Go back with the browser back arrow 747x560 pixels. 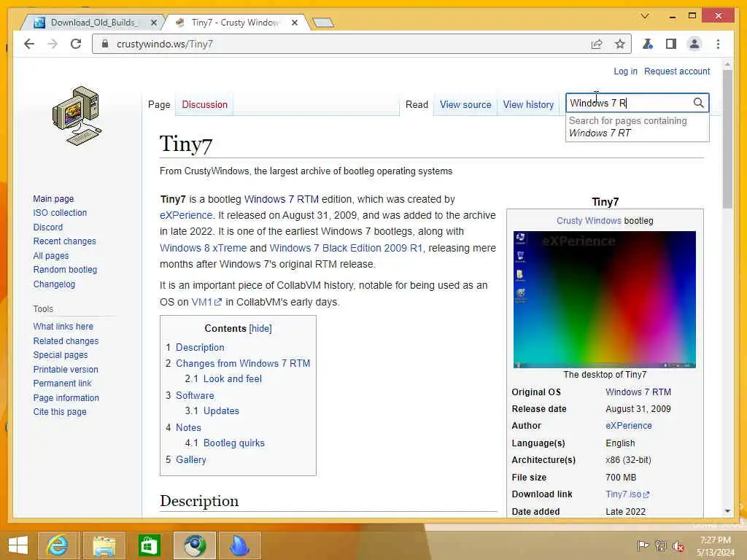click(x=29, y=44)
